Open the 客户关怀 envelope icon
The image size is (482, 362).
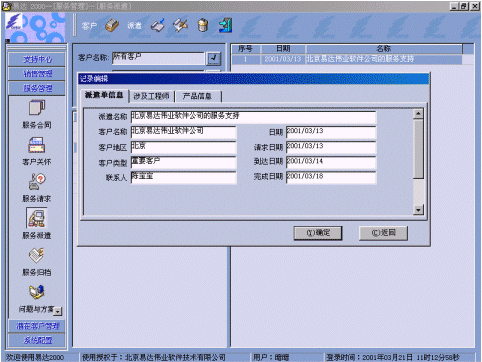[x=37, y=145]
